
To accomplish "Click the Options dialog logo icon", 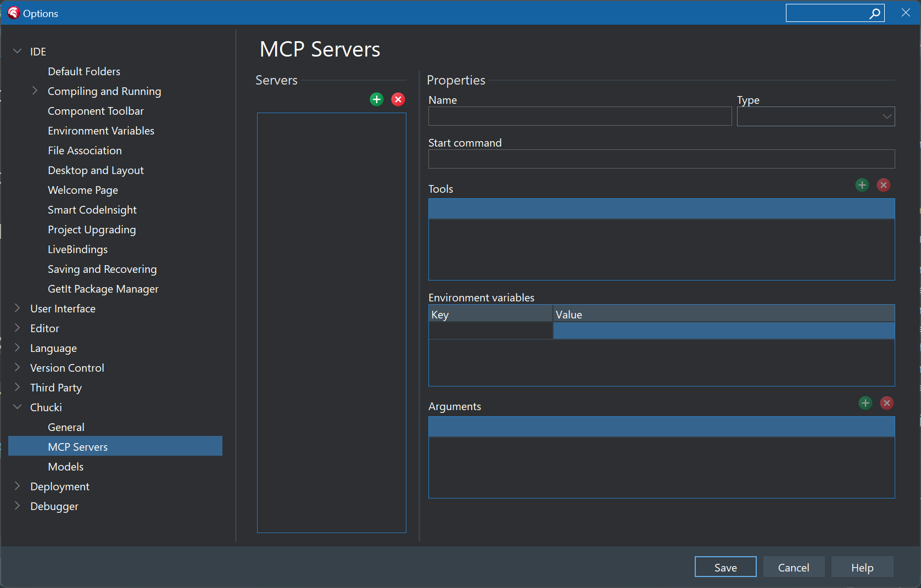I will pos(13,13).
